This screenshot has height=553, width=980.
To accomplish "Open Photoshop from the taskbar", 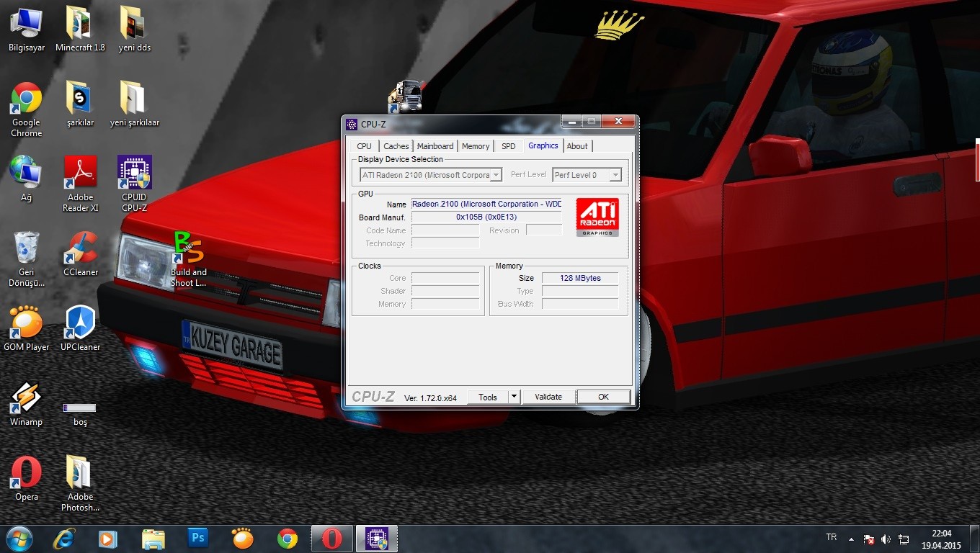I will coord(197,539).
